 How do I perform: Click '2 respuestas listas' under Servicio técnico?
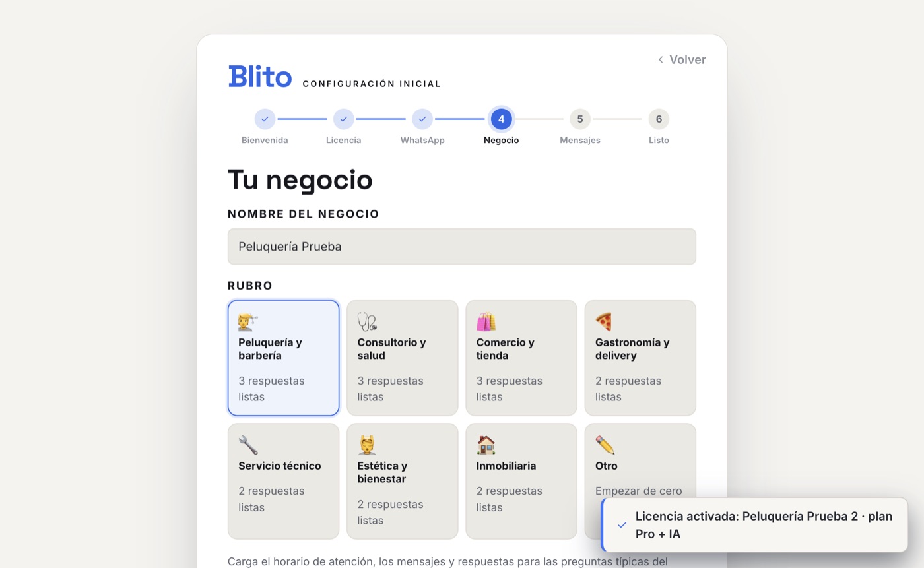tap(271, 499)
